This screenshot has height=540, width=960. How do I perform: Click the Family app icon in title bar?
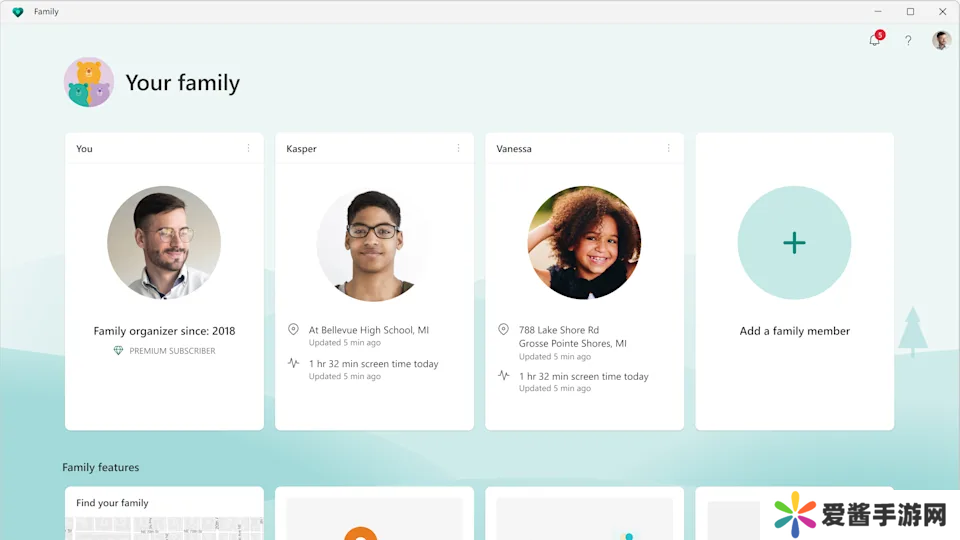[x=17, y=12]
